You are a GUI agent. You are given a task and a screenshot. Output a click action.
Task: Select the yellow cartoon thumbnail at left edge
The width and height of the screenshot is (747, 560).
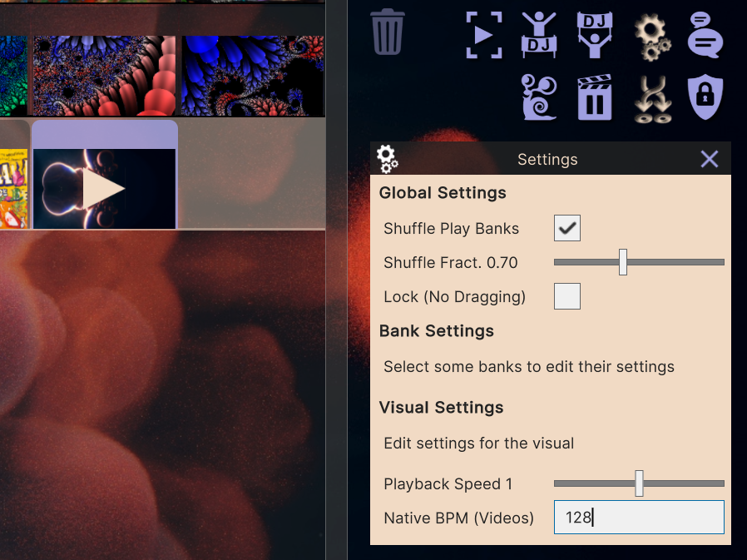click(13, 189)
